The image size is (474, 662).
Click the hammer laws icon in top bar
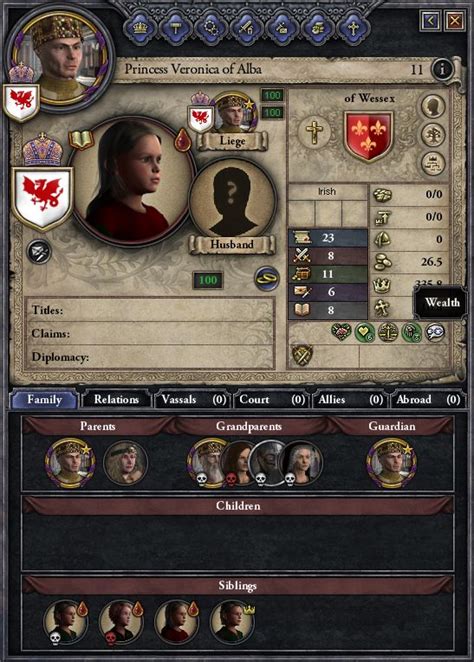[x=176, y=29]
